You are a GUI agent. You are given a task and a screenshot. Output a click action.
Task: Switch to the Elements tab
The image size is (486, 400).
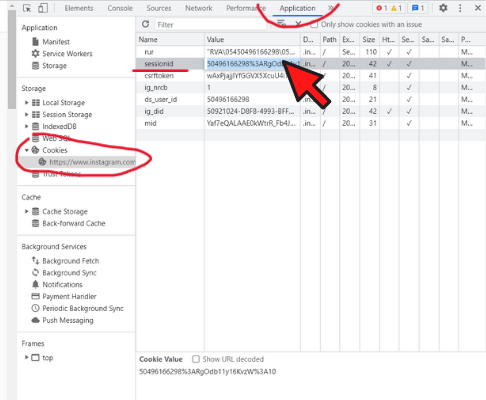click(79, 8)
